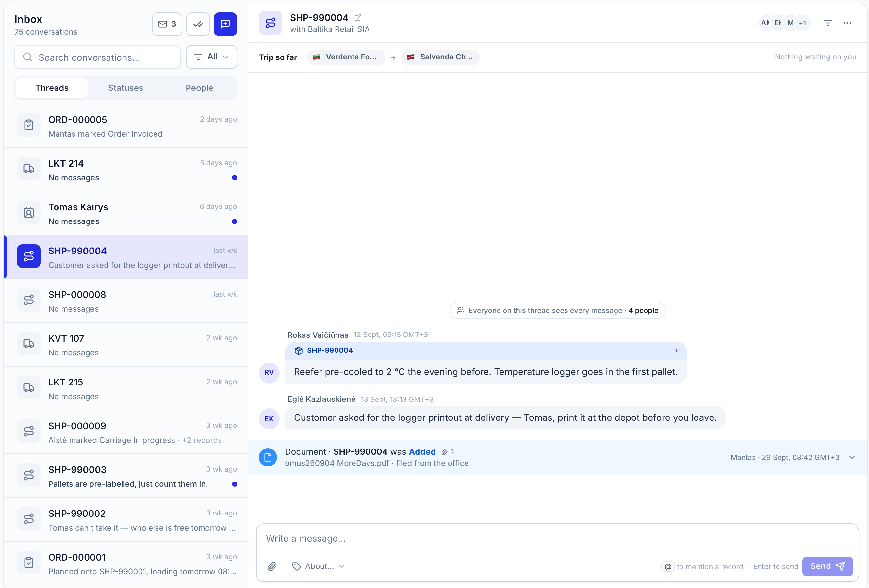Open the SHP-000008 thread

tap(126, 301)
